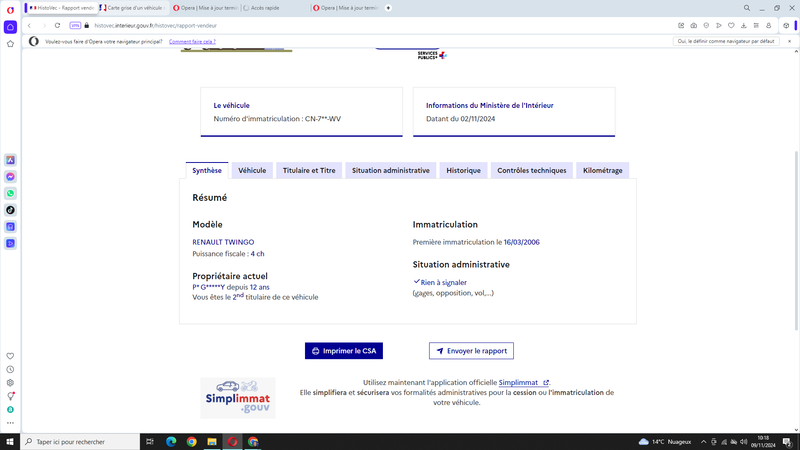
Task: Open File Explorer from taskbar
Action: pyautogui.click(x=212, y=442)
